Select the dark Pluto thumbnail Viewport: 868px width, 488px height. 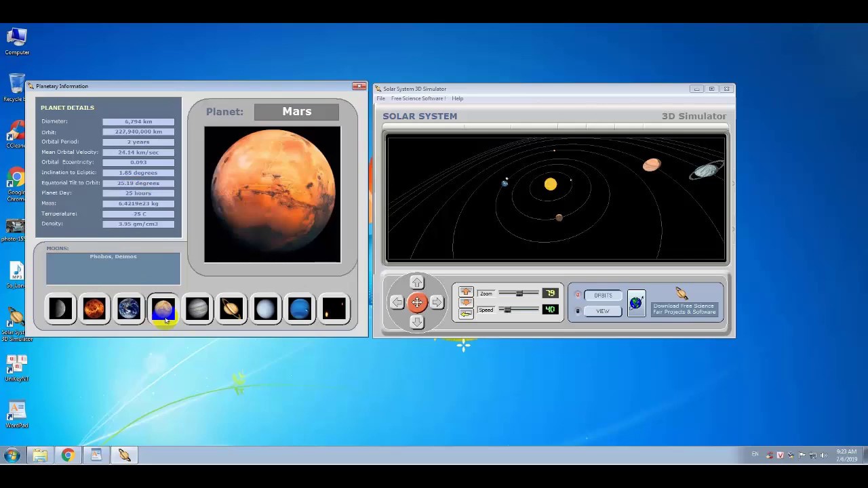click(x=334, y=309)
